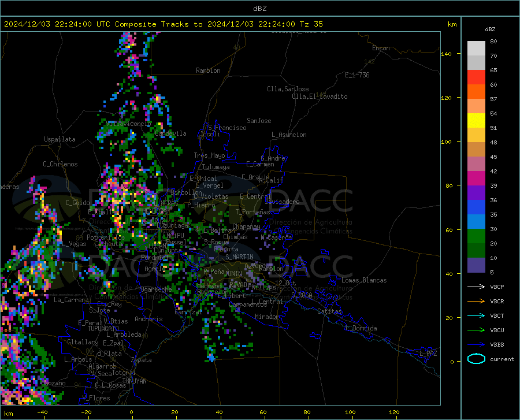Click the 'L_Asuncion' map label

click(x=289, y=135)
